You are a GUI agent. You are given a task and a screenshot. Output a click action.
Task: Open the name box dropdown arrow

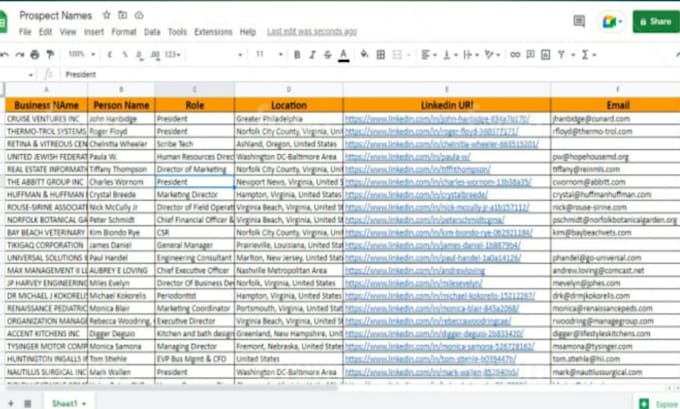(x=30, y=75)
